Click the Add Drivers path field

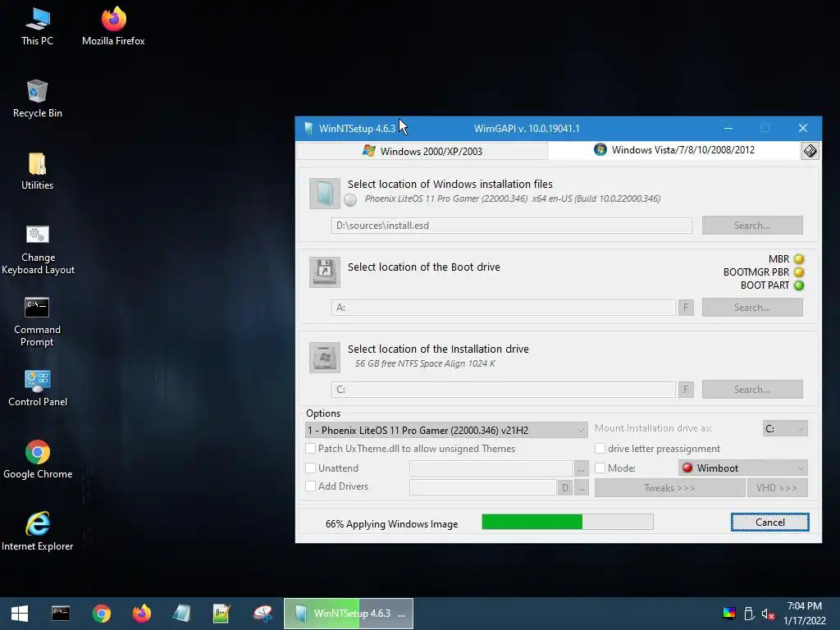pos(482,487)
